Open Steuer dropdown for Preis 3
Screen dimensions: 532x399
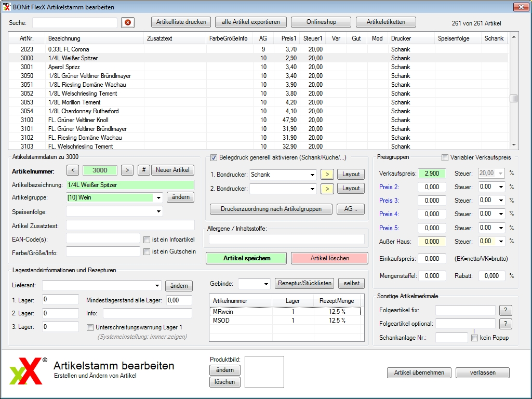(x=501, y=201)
